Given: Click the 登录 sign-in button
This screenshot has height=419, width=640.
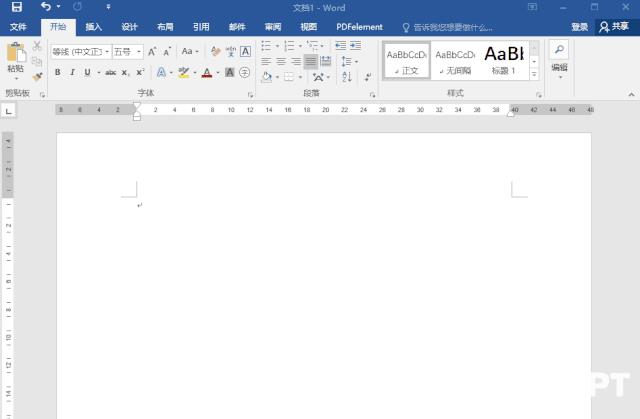Looking at the screenshot, I should pos(580,27).
